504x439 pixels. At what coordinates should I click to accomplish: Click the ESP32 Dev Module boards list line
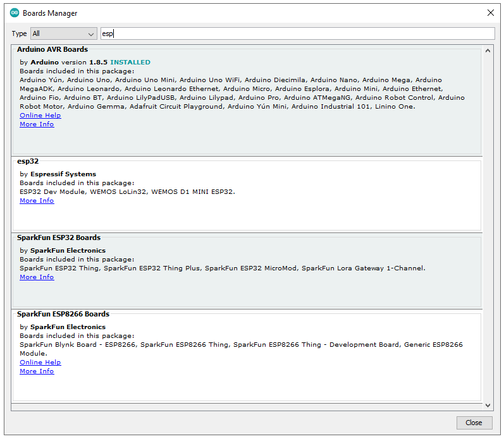pyautogui.click(x=127, y=192)
